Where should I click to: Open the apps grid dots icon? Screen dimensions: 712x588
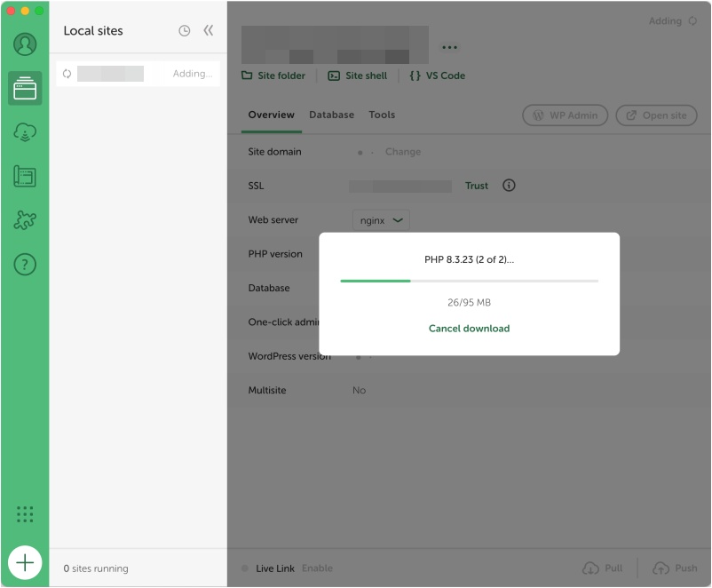(x=25, y=514)
